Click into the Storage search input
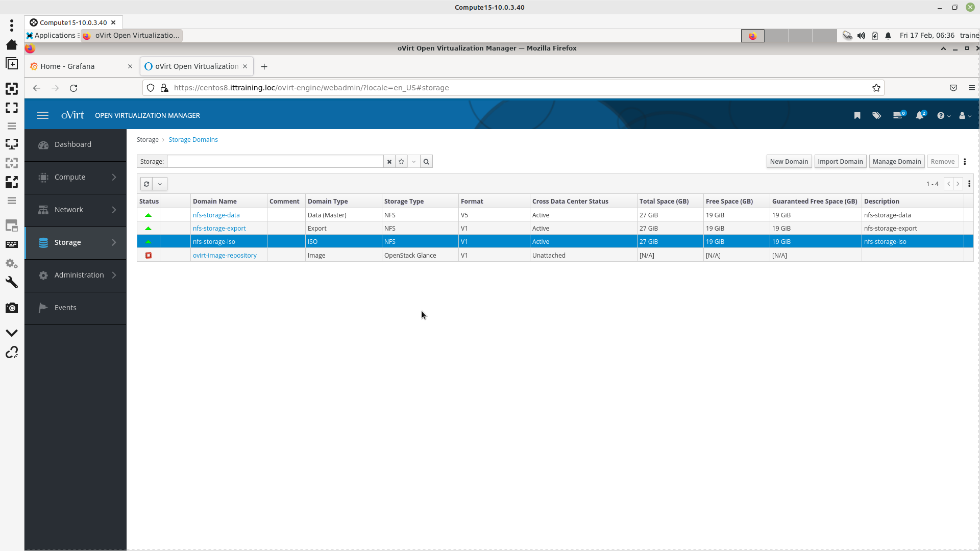This screenshot has width=980, height=551. pos(275,162)
